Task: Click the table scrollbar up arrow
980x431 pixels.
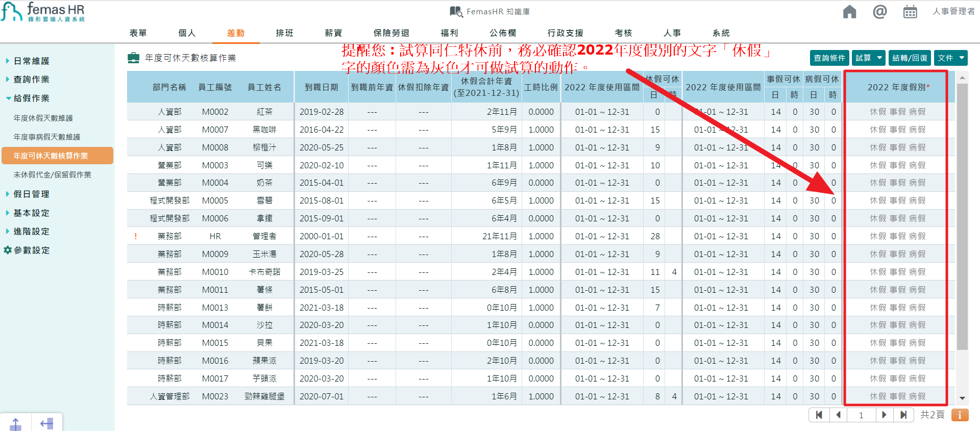Action: [962, 78]
